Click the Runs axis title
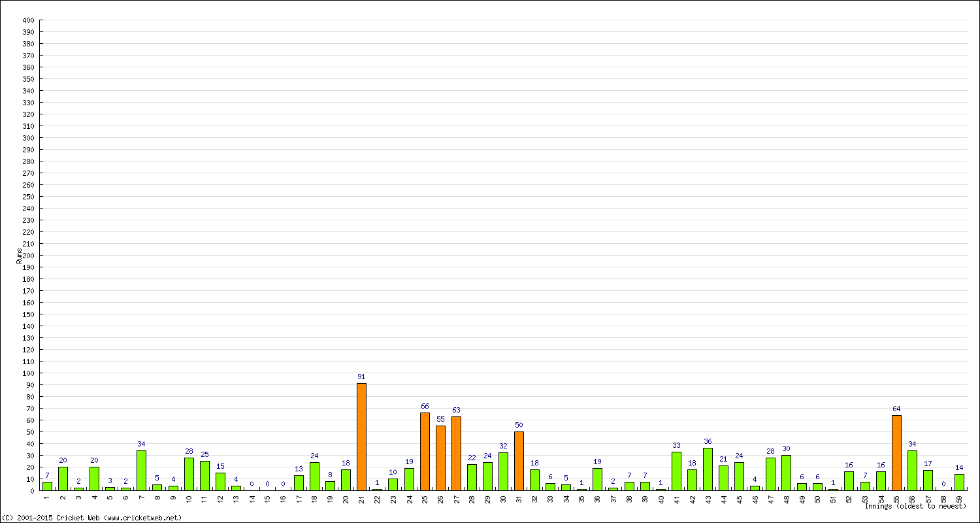The width and height of the screenshot is (980, 523). 19,256
